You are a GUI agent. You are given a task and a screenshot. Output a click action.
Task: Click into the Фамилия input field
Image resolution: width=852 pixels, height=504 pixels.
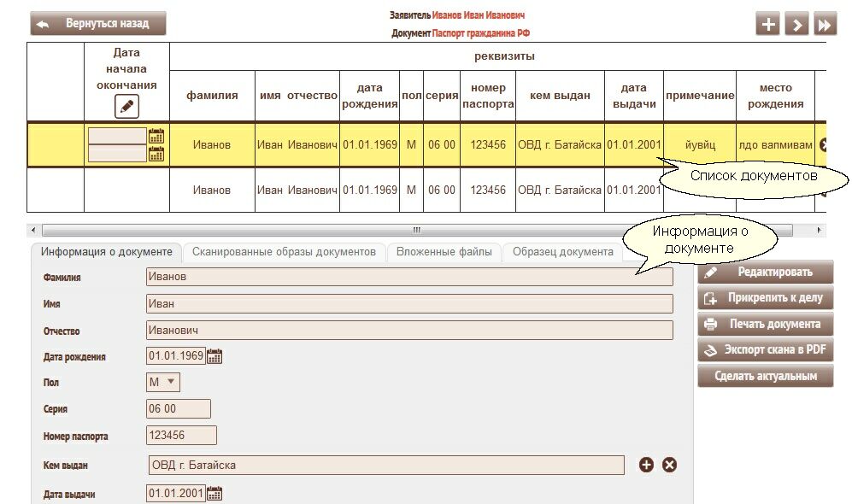click(409, 277)
